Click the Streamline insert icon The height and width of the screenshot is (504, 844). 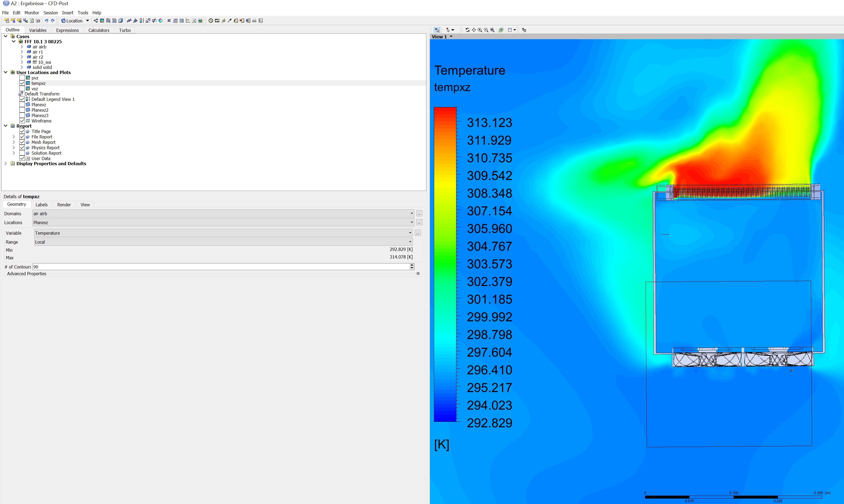pyautogui.click(x=108, y=21)
